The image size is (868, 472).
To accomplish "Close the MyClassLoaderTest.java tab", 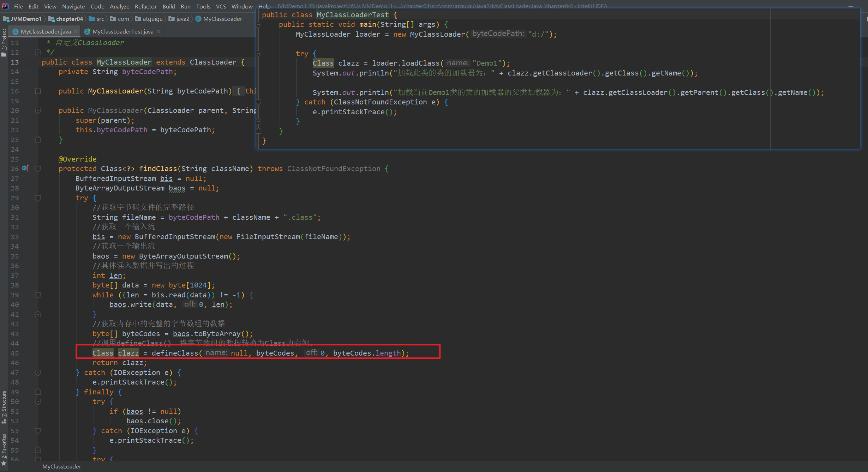I will click(158, 31).
